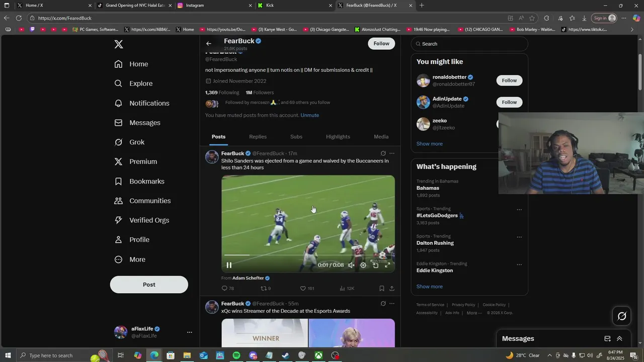This screenshot has height=362, width=644.
Task: Open Spotify from the taskbar
Action: 236,355
